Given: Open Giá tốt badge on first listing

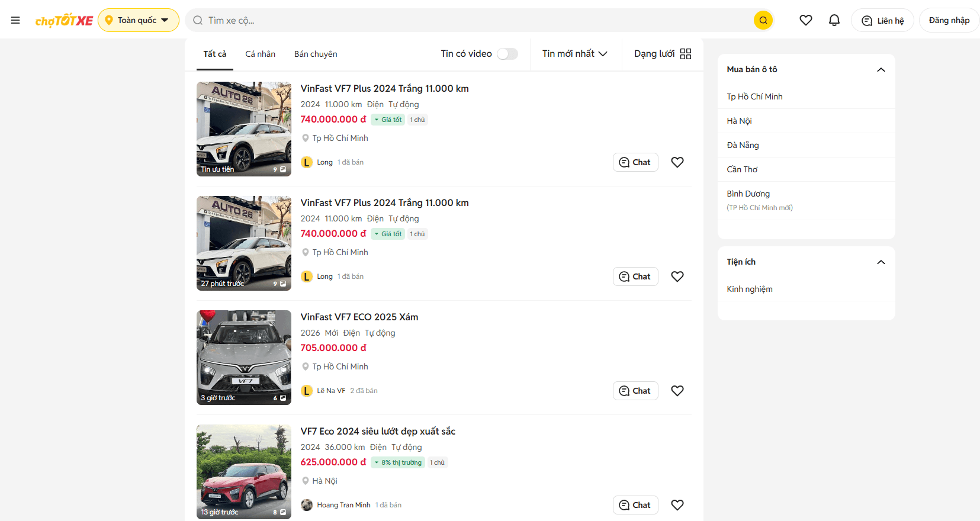Looking at the screenshot, I should (388, 120).
